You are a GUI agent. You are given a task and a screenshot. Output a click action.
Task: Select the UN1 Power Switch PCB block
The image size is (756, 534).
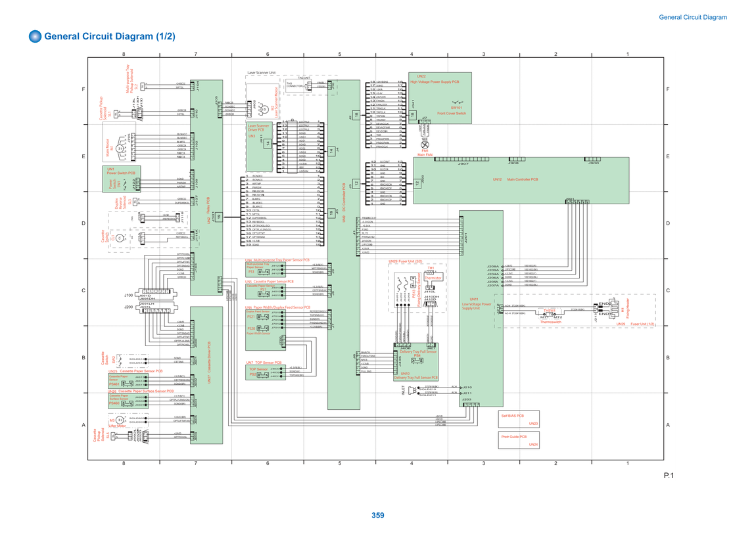point(121,179)
